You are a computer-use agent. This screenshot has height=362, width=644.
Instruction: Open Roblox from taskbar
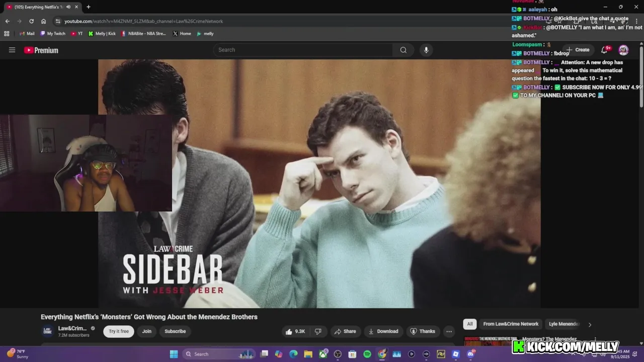[456, 354]
